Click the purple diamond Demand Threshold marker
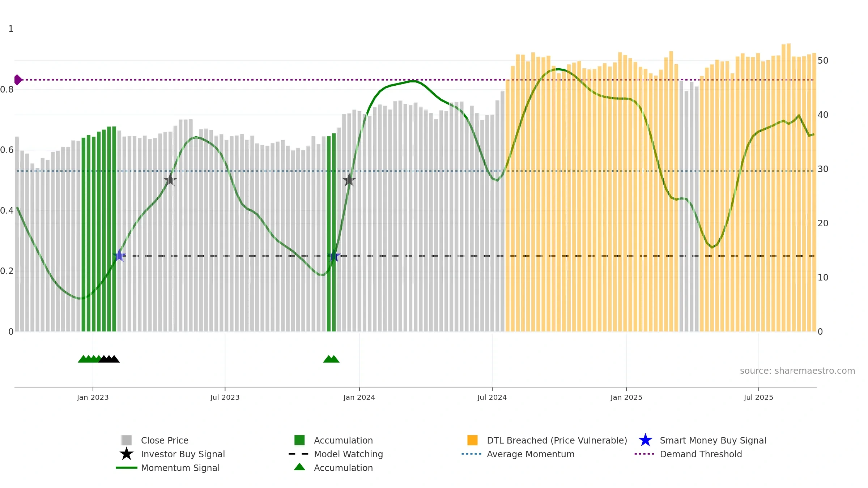This screenshot has width=868, height=488. [18, 80]
